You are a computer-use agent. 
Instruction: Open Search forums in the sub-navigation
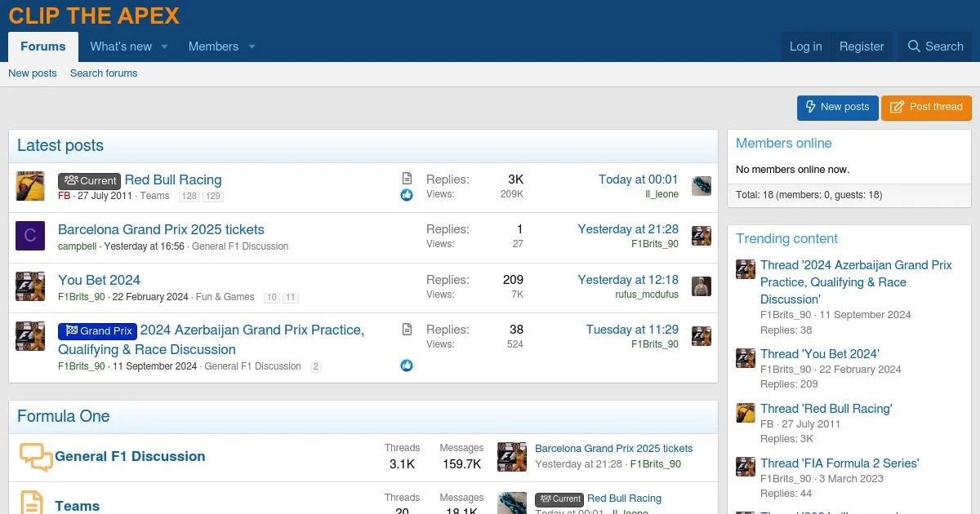(104, 73)
